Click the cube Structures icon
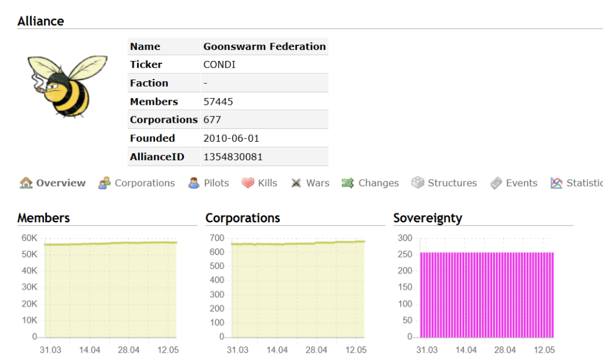603x364 pixels. pyautogui.click(x=418, y=183)
